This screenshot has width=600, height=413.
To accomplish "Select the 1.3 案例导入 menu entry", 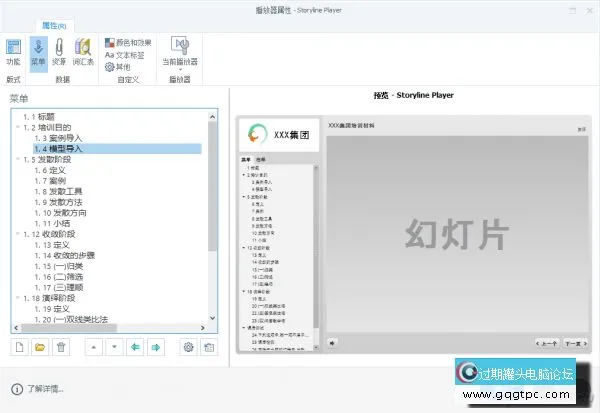I will [58, 138].
